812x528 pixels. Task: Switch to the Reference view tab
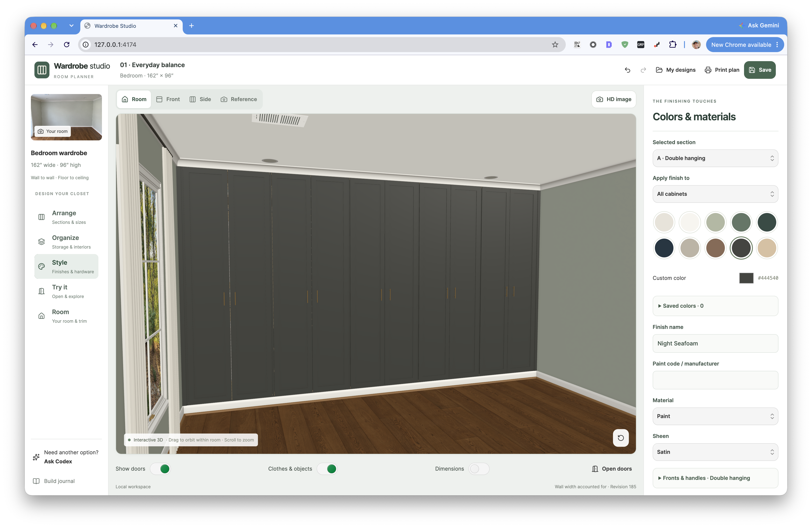coord(239,99)
